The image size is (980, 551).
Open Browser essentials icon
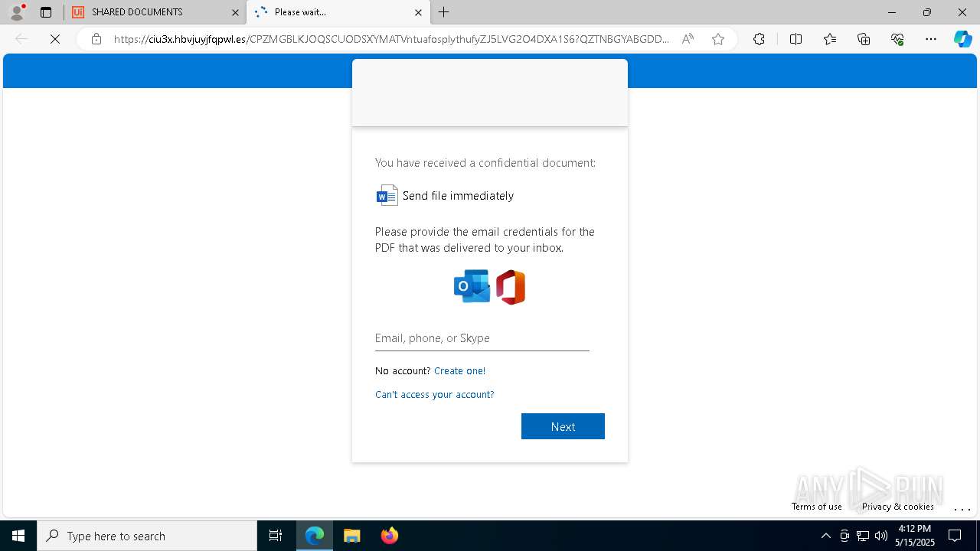pyautogui.click(x=897, y=39)
